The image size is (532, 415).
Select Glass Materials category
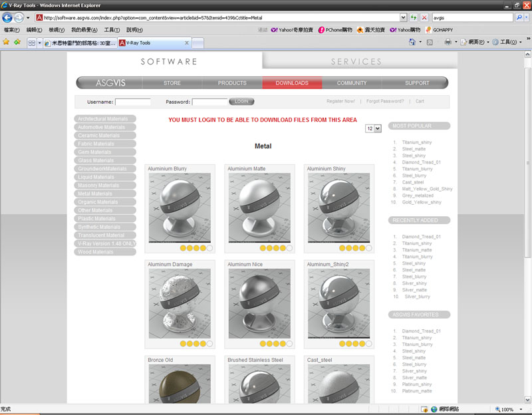tap(105, 160)
